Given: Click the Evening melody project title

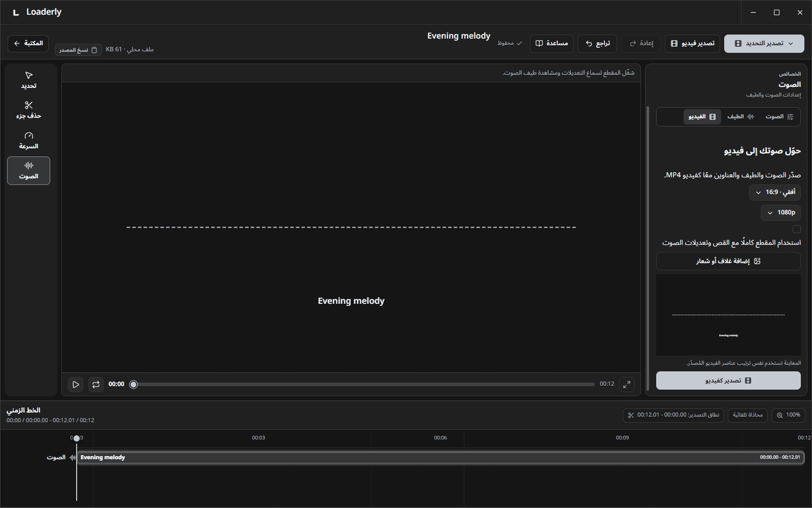Looking at the screenshot, I should click(459, 36).
